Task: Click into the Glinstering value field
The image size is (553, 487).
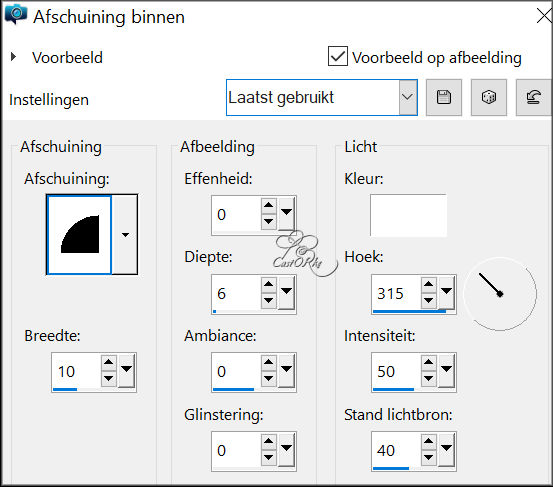Action: (x=236, y=450)
